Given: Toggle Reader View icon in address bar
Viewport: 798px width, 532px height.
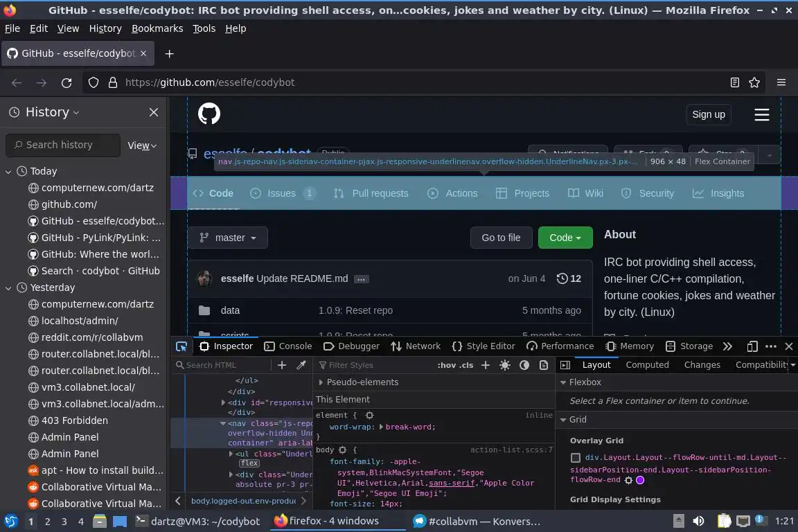Looking at the screenshot, I should [735, 82].
